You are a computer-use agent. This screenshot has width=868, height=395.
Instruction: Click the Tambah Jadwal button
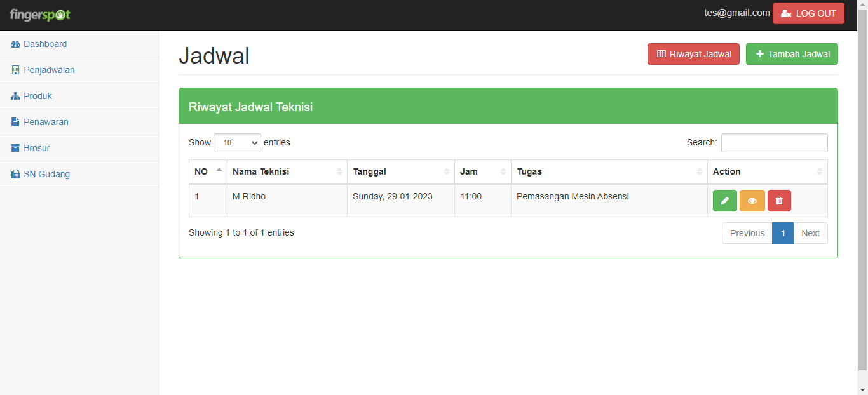pos(792,54)
